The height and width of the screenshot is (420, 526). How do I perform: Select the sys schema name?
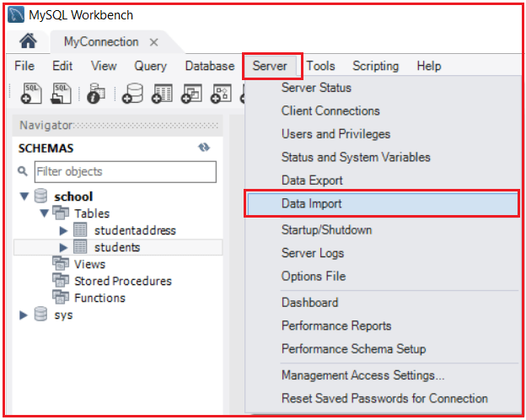tap(63, 315)
